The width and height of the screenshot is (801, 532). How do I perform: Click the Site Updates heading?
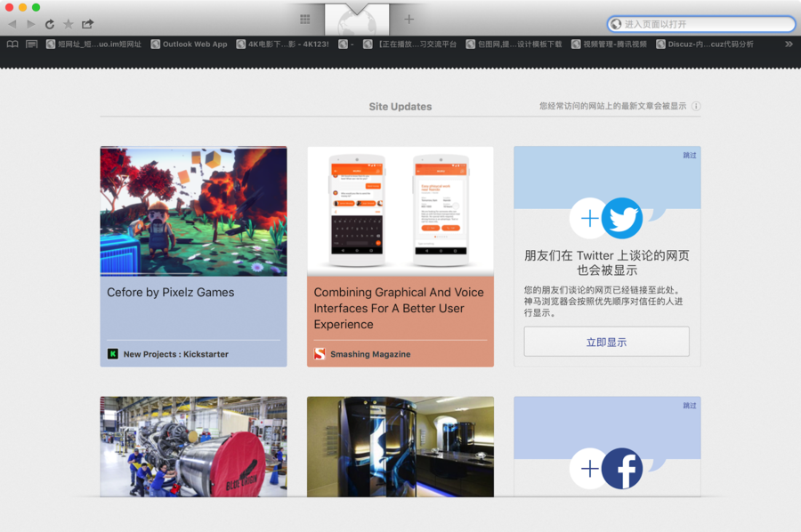tap(400, 106)
